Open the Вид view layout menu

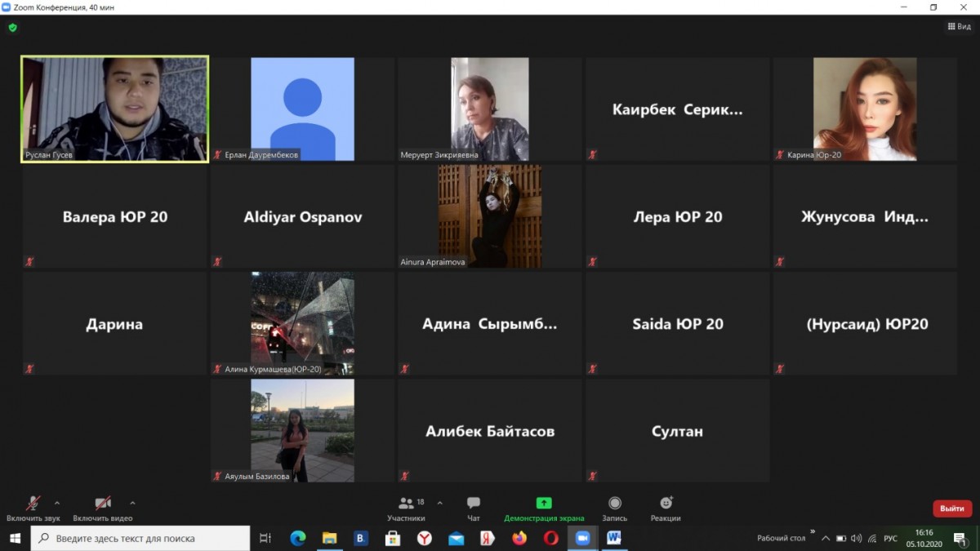pyautogui.click(x=960, y=27)
